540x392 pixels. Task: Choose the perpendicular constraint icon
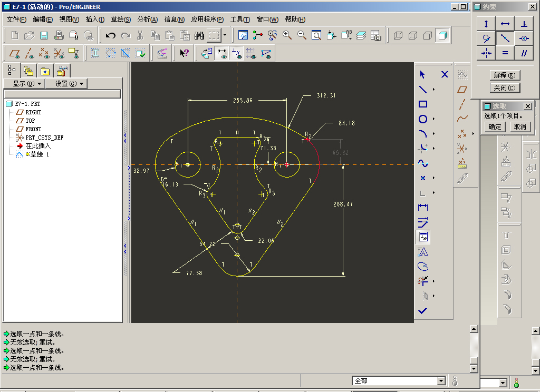click(x=524, y=24)
